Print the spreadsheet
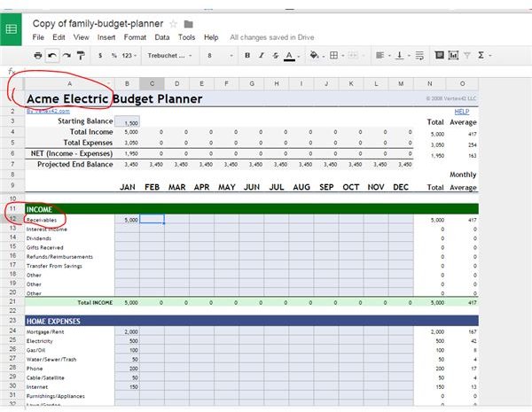532x412 pixels. pos(38,55)
